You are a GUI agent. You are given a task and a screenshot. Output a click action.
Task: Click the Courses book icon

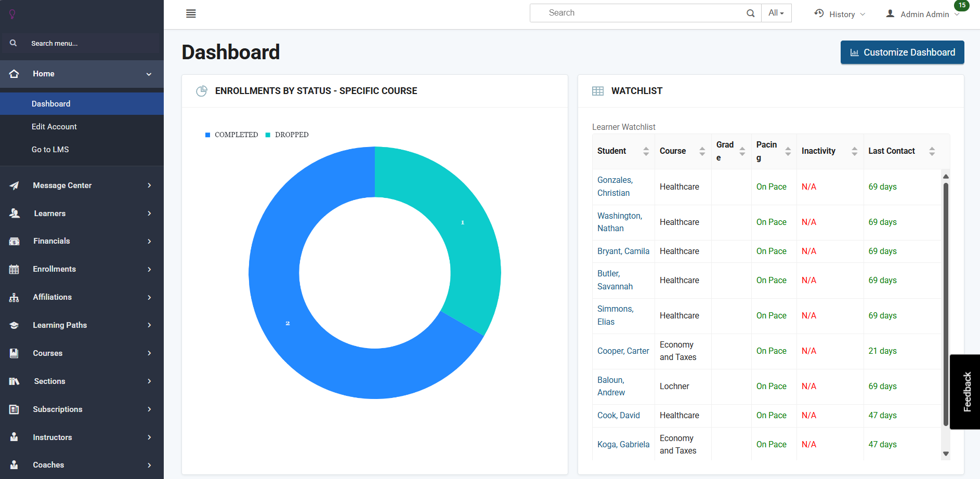[15, 353]
